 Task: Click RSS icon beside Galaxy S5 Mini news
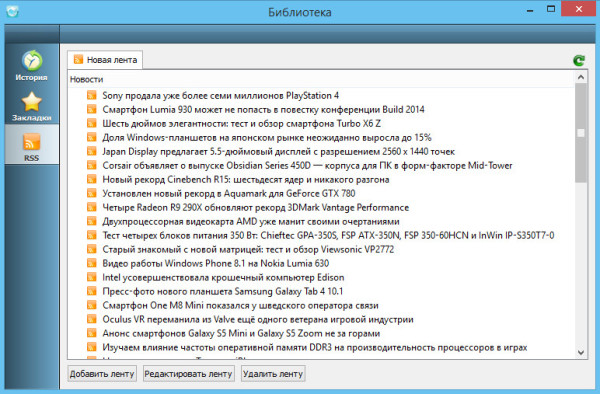[91, 333]
